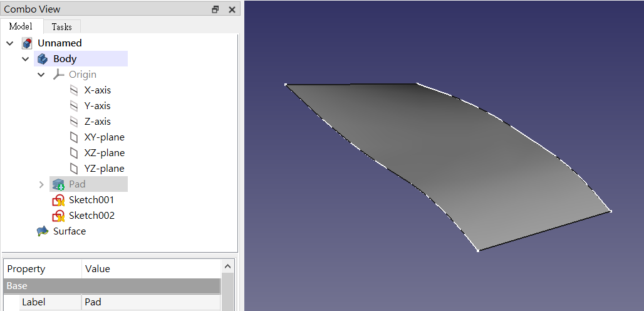The image size is (644, 311).
Task: Click the Pad feature icon
Action: pyautogui.click(x=59, y=184)
